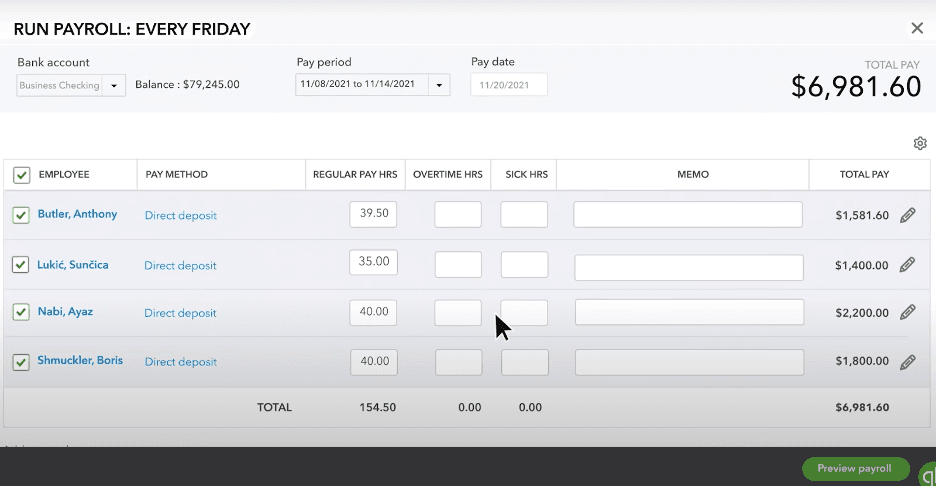The height and width of the screenshot is (486, 936).
Task: Select Shmuckler's regular pay hours field
Action: click(374, 362)
